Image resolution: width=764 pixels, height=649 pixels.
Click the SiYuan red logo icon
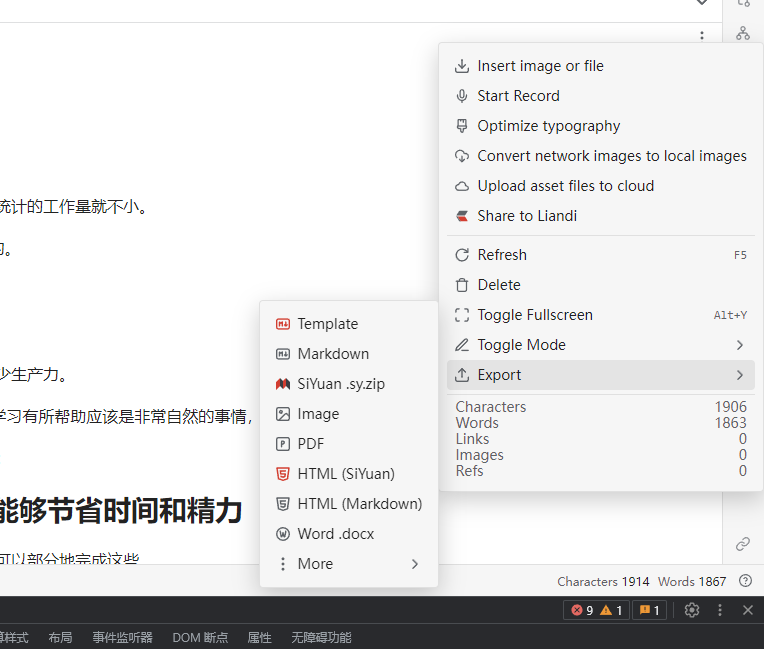pos(283,384)
